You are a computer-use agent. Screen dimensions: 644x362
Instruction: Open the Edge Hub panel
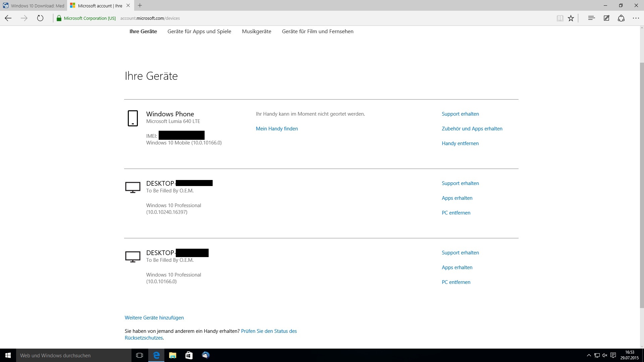591,18
